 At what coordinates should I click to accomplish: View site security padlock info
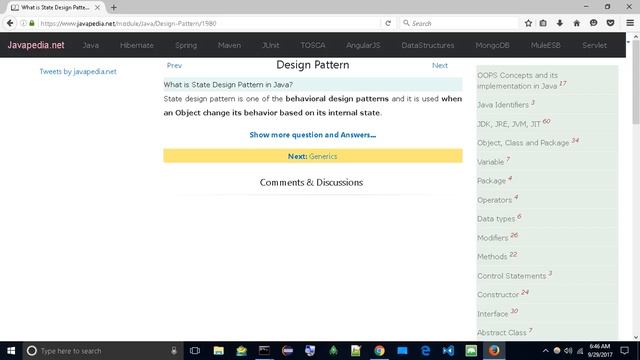[32, 23]
